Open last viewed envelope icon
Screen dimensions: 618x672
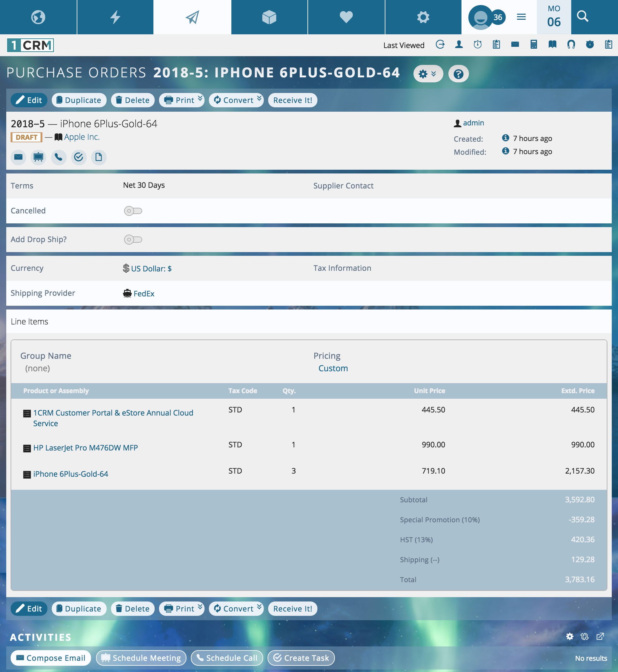pos(515,44)
